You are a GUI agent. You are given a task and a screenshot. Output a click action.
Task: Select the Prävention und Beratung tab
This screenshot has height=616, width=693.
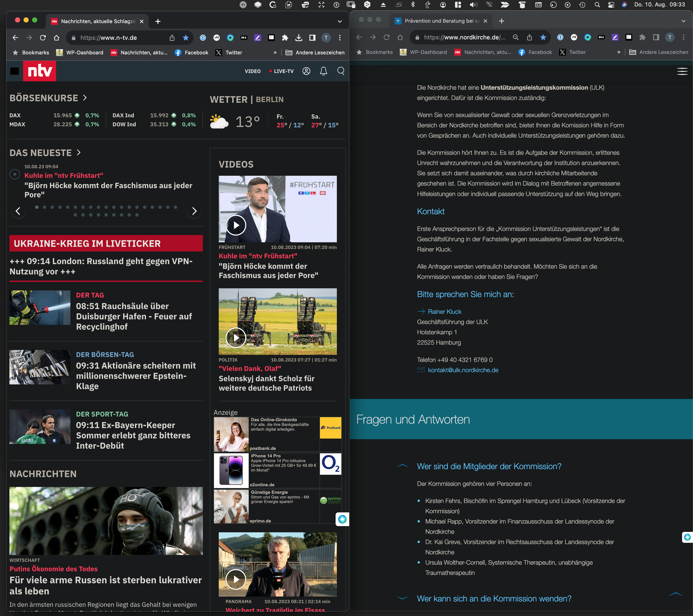click(x=441, y=21)
